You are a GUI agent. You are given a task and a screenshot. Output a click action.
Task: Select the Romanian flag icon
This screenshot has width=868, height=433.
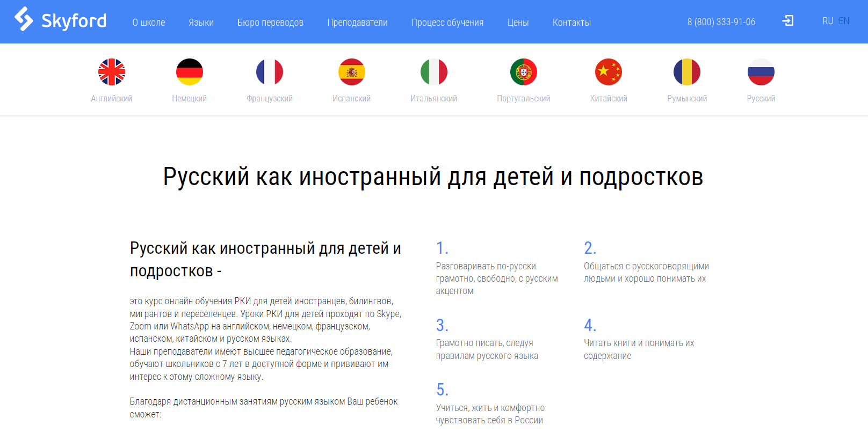pos(687,72)
